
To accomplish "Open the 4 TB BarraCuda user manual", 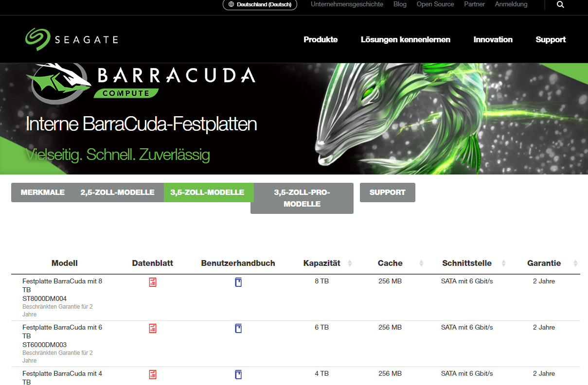I will [238, 374].
